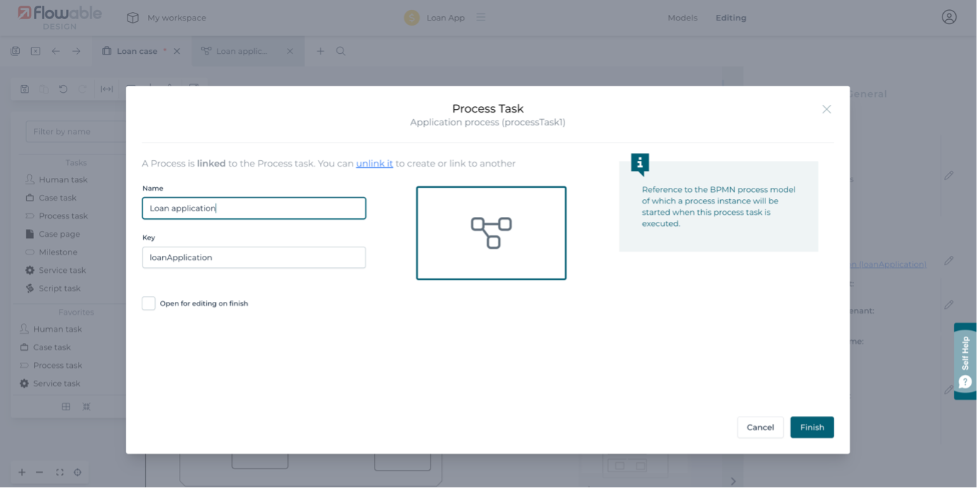Open the user profile icon

coord(949,18)
